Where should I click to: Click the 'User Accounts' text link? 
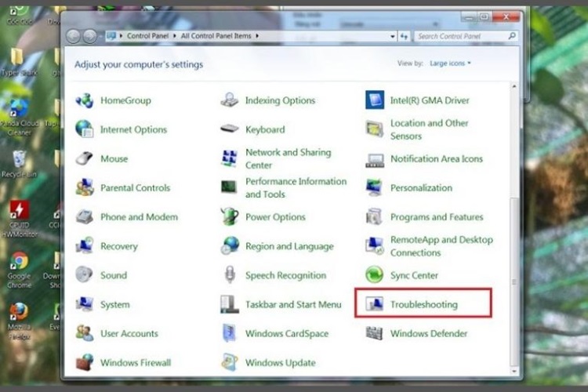coord(129,333)
